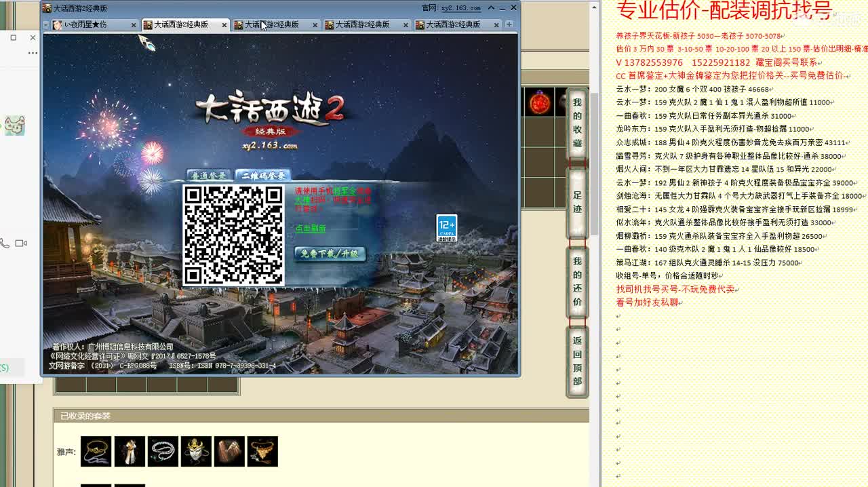Click listing 策马江湖 167组队克火 75000
The width and height of the screenshot is (868, 487).
[707, 263]
